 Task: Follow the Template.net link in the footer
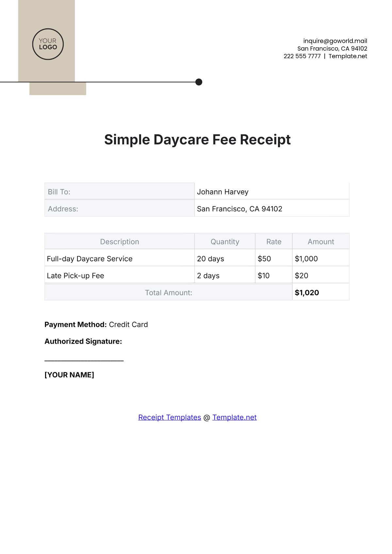(x=234, y=417)
